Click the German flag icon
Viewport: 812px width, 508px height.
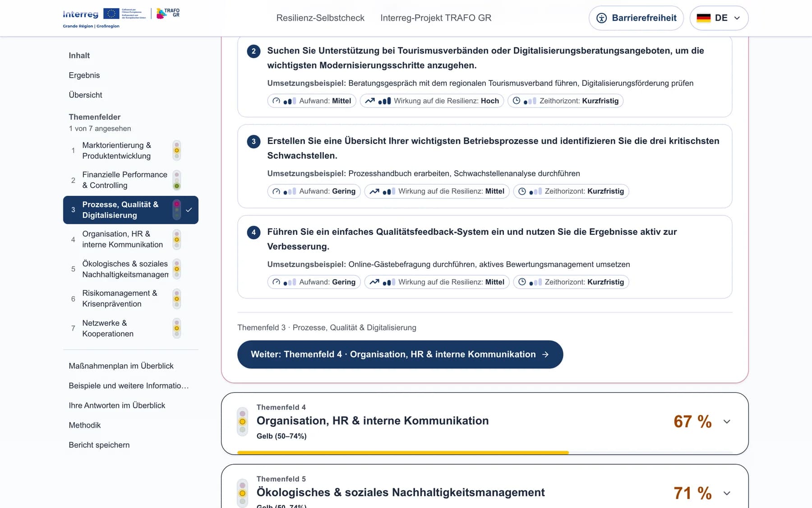[x=703, y=18]
